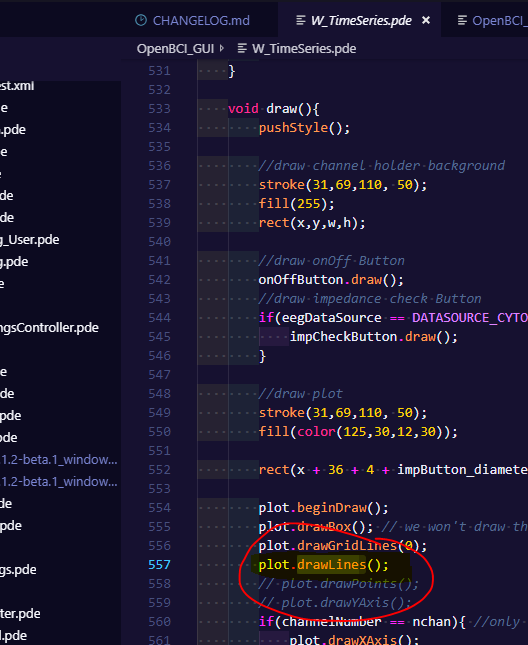Click the '//draw channel holder background' comment

click(382, 165)
